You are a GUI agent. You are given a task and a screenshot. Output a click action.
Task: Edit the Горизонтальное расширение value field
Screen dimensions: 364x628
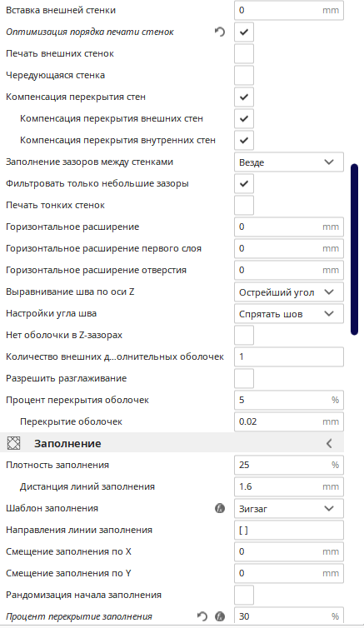(289, 227)
